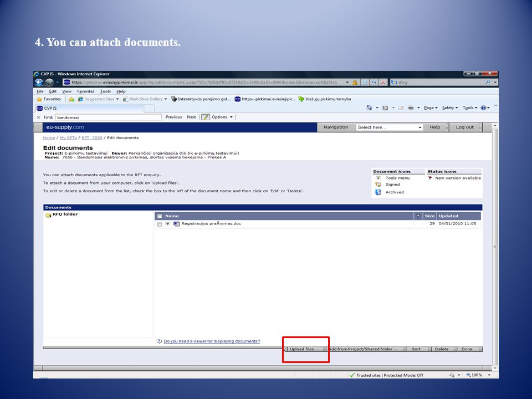
Task: Click the browser Forward arrow button
Action: 49,82
